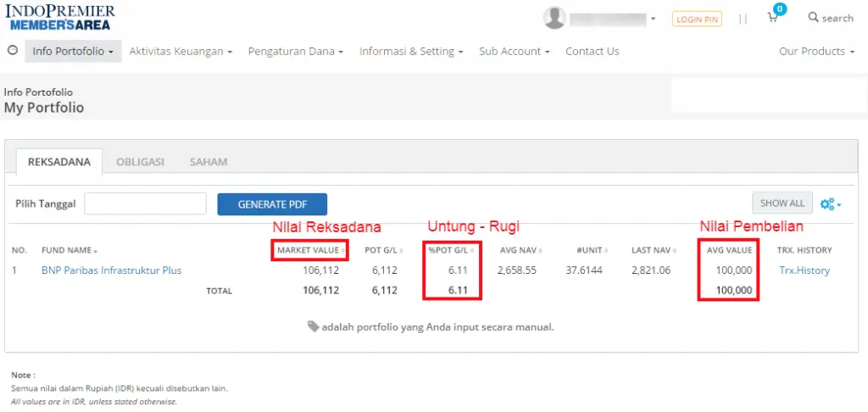This screenshot has height=412, width=868.
Task: Focus the Pilih Tanggal date field
Action: tap(146, 203)
